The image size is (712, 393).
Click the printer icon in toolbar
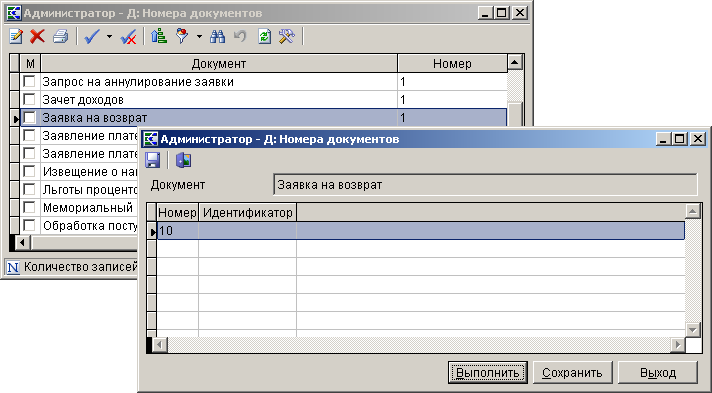click(60, 36)
